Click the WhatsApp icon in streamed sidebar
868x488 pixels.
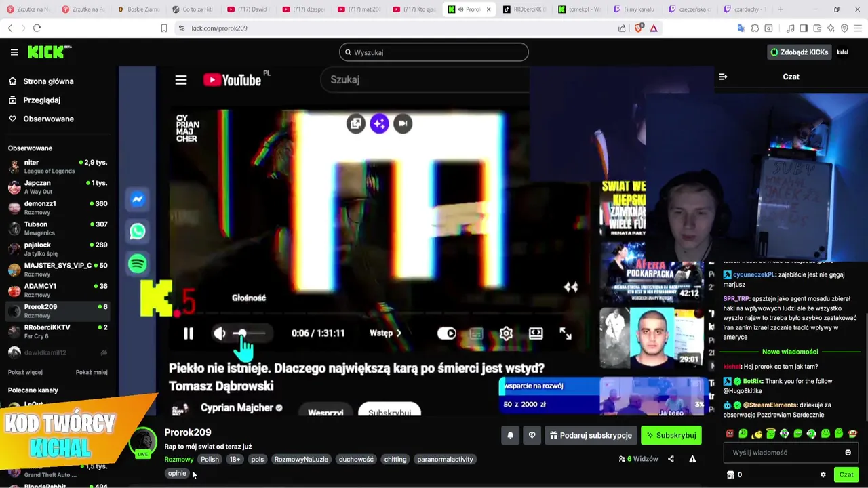point(138,231)
